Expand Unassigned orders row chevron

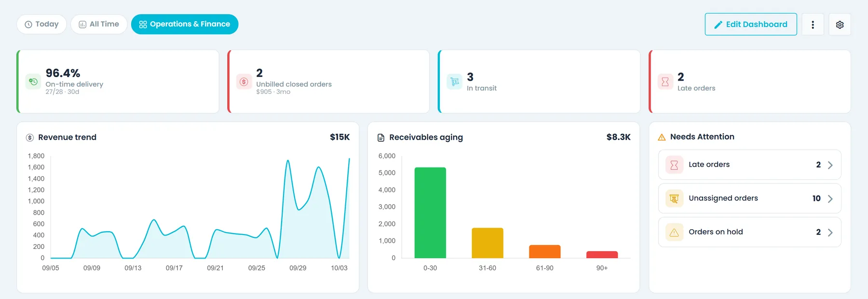pyautogui.click(x=830, y=199)
